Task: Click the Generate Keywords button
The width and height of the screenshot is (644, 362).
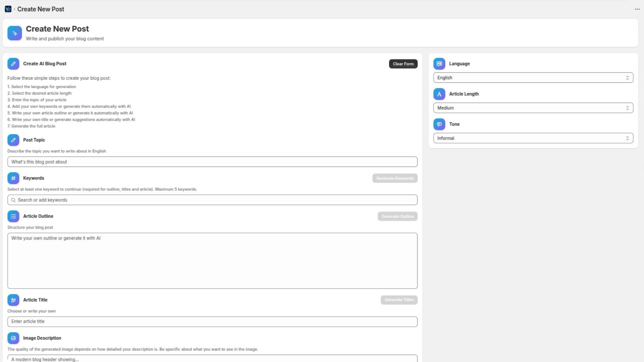Action: (395, 178)
